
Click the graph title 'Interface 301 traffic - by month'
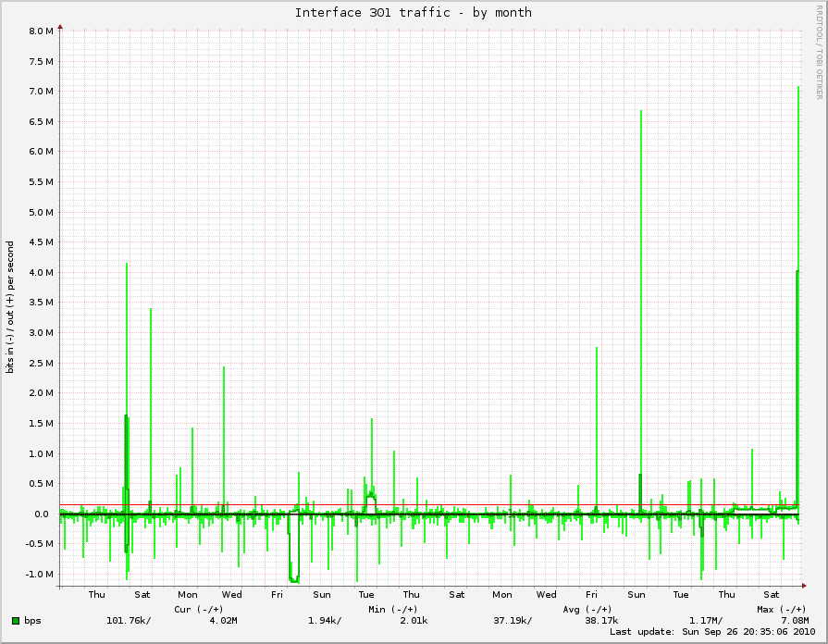(x=413, y=13)
